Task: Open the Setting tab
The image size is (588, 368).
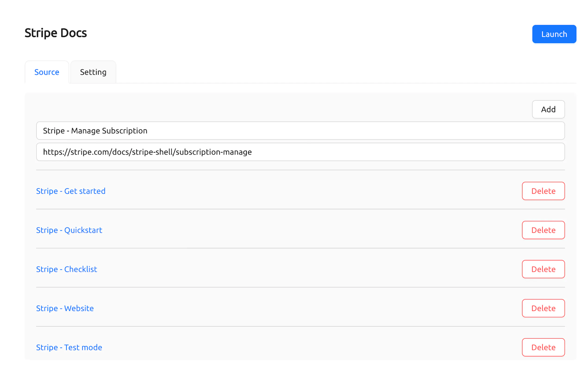Action: point(93,72)
